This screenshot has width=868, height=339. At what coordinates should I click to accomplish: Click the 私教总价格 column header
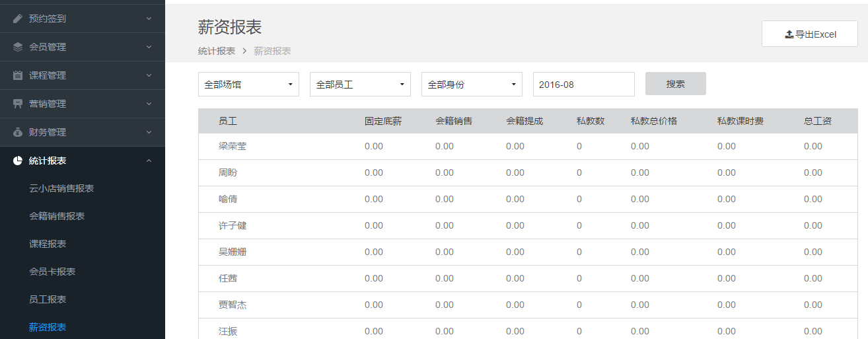(654, 121)
